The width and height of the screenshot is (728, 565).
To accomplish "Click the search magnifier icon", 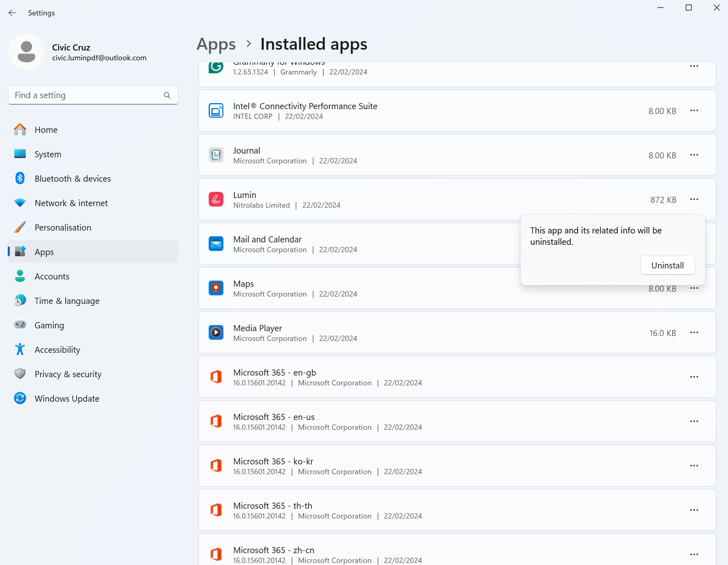I will click(x=167, y=95).
